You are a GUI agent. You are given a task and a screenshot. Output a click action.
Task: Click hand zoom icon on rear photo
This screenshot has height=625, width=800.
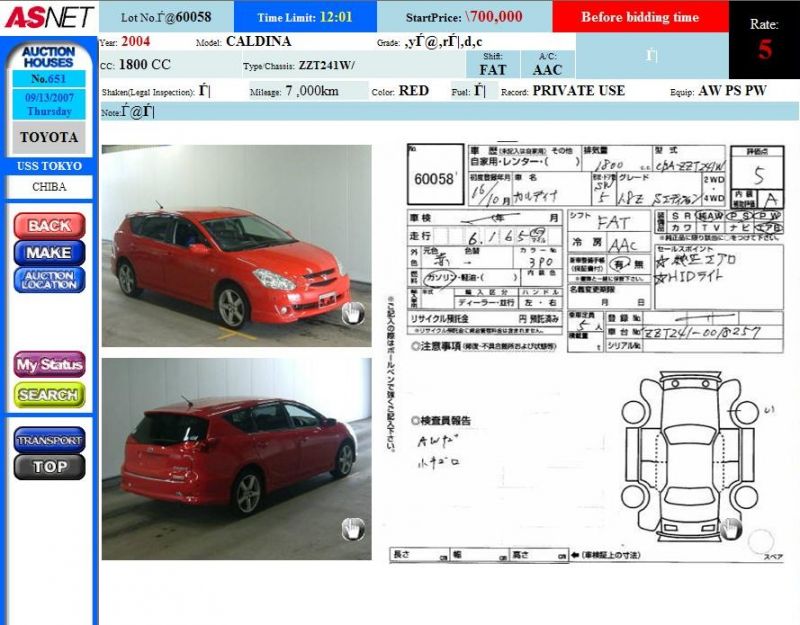[353, 529]
